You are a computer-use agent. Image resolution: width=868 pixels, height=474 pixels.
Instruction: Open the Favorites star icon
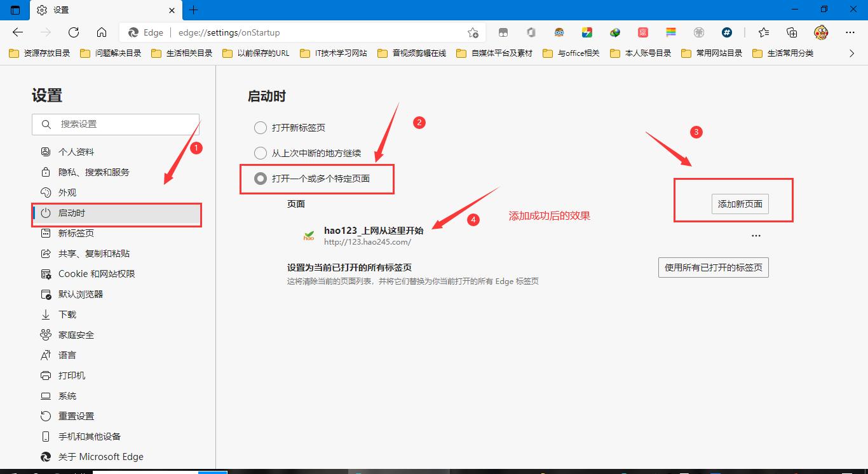pos(763,32)
